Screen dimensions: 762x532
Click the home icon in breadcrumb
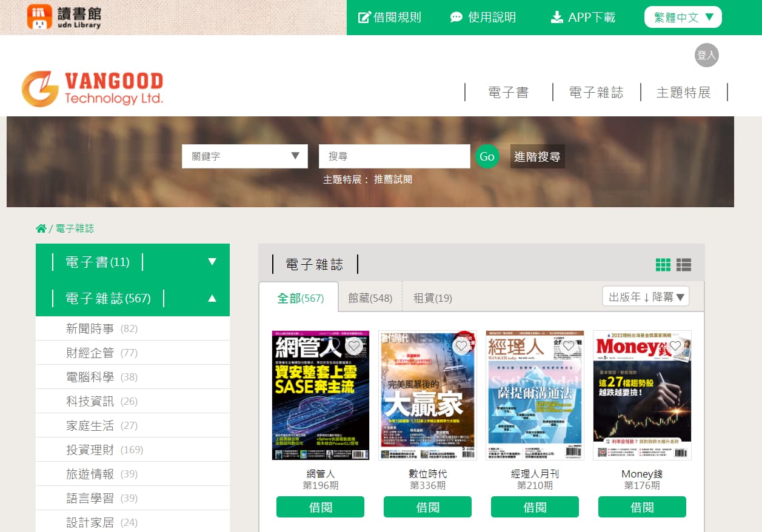(41, 228)
